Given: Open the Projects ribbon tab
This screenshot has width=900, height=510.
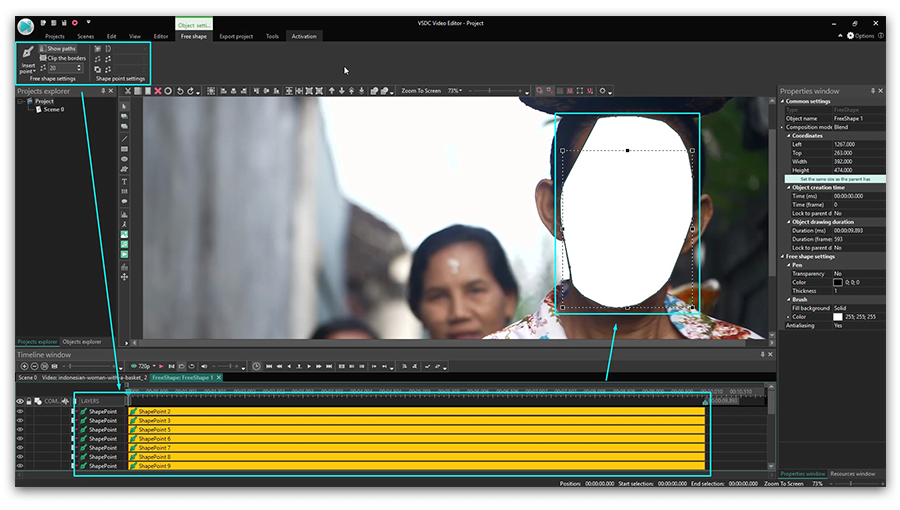Looking at the screenshot, I should point(55,36).
